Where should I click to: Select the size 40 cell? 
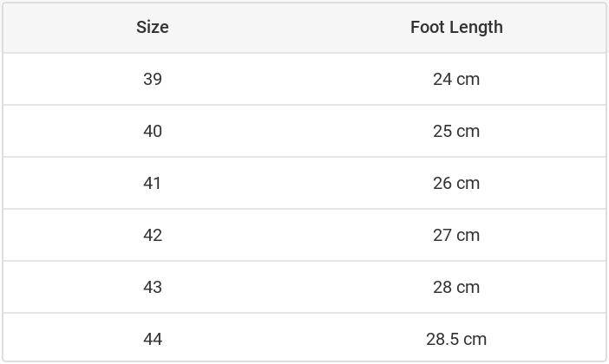tap(153, 131)
